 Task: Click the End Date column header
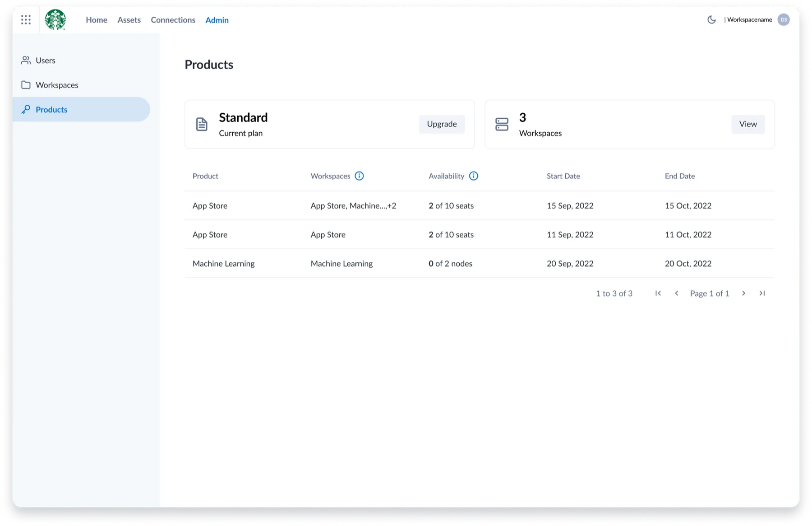tap(679, 176)
